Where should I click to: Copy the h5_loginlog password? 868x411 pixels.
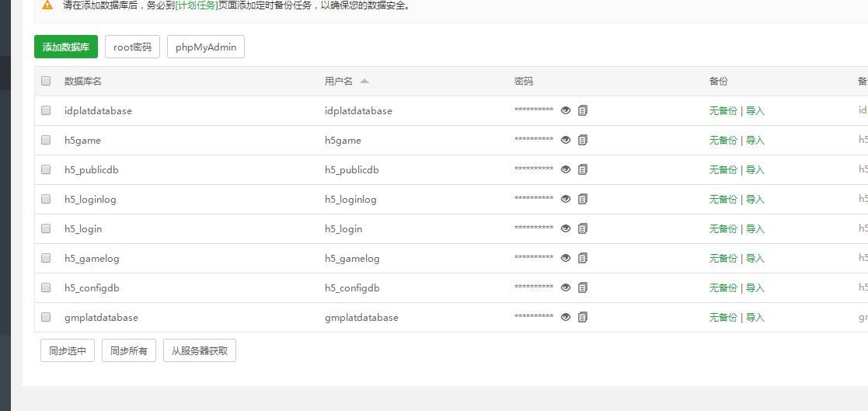582,199
